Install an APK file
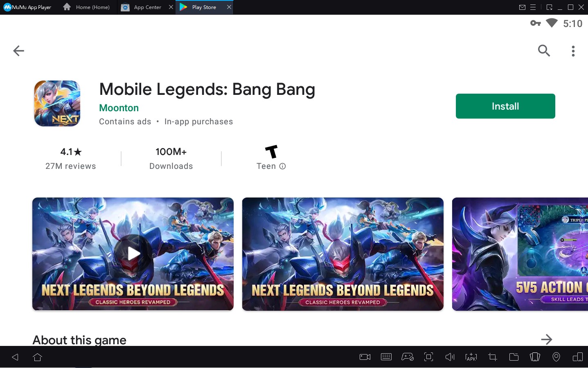The width and height of the screenshot is (588, 368). [471, 357]
